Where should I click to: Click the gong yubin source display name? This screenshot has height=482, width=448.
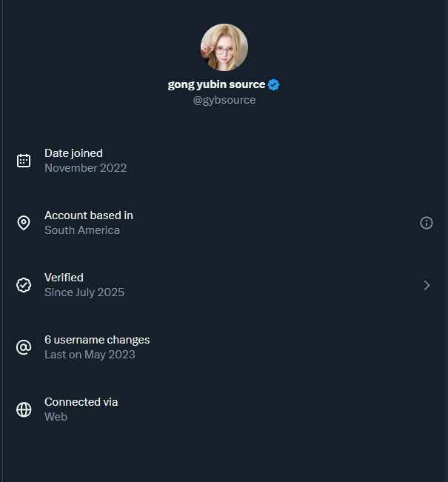click(x=216, y=84)
